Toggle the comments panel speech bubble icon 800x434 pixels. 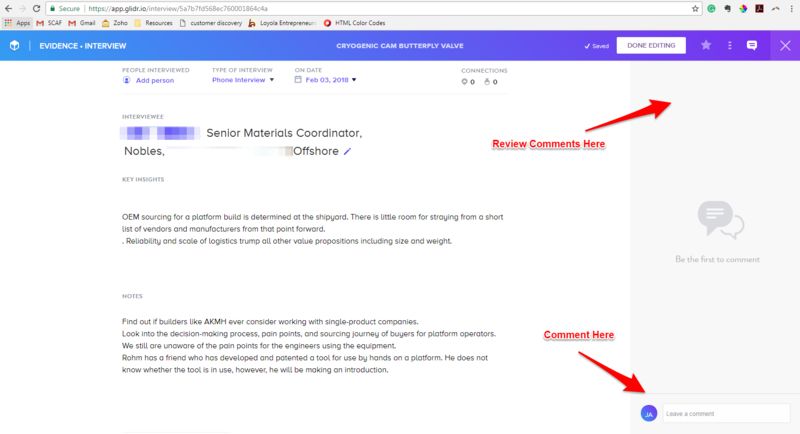[752, 45]
